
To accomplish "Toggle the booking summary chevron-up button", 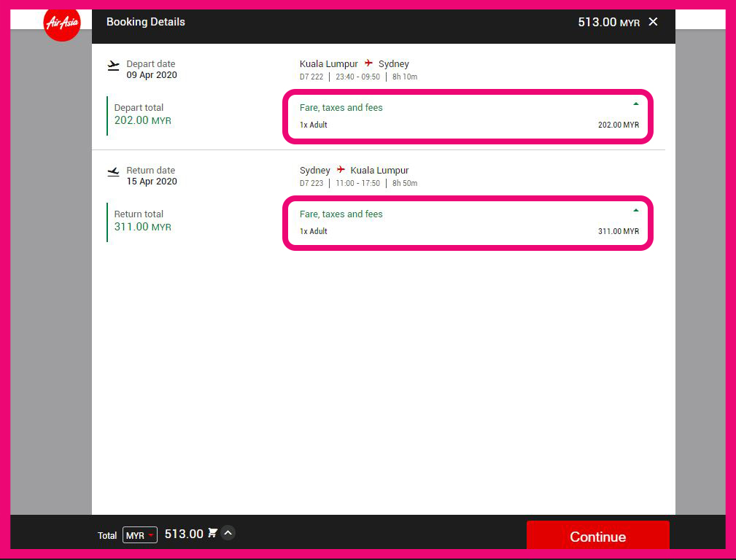I will click(228, 533).
